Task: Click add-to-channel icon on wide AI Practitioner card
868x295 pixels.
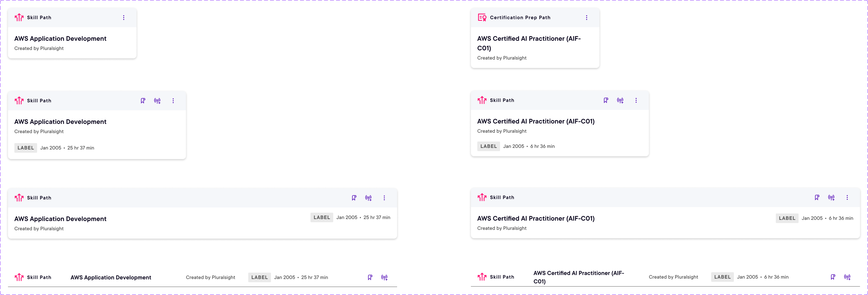Action: [x=832, y=197]
